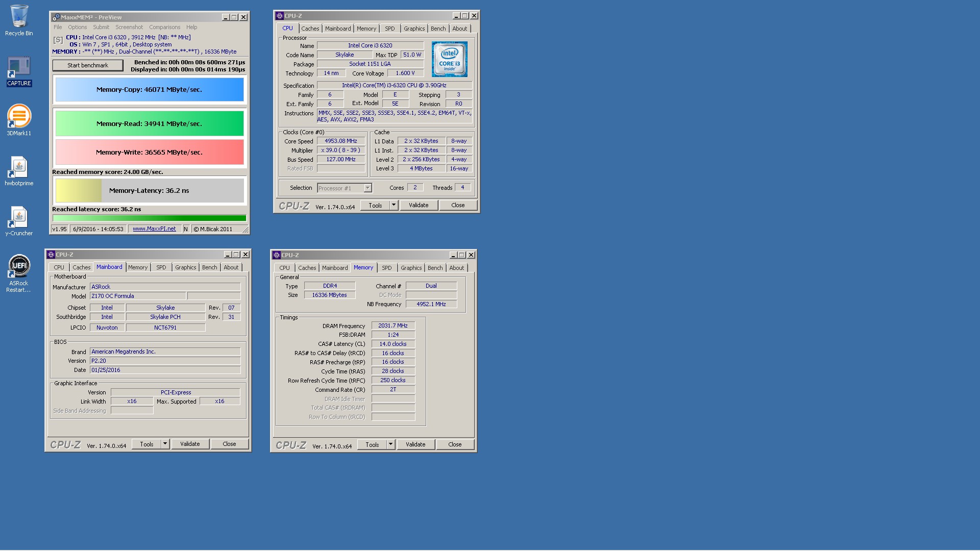This screenshot has height=551, width=980.
Task: Click the Bus Speed 127.00 MHz value
Action: point(341,159)
